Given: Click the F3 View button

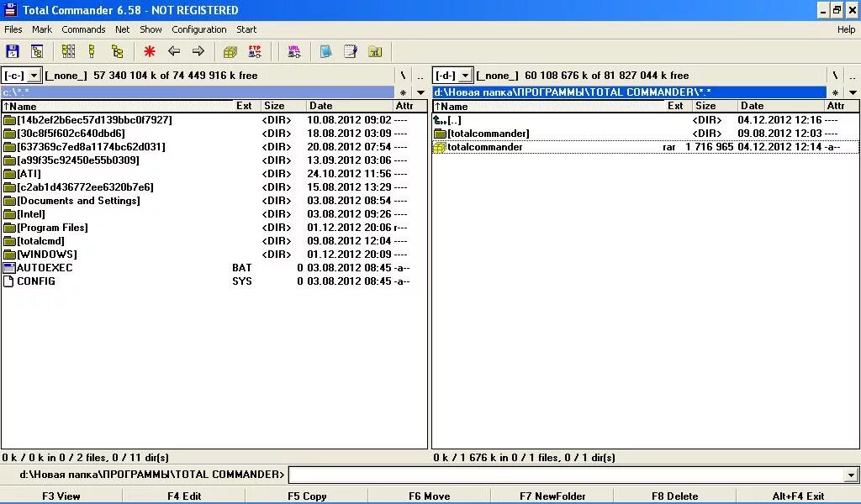Looking at the screenshot, I should (61, 496).
